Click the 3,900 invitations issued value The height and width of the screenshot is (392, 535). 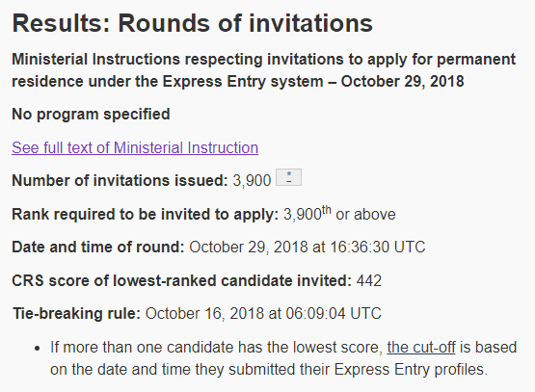[x=252, y=180]
